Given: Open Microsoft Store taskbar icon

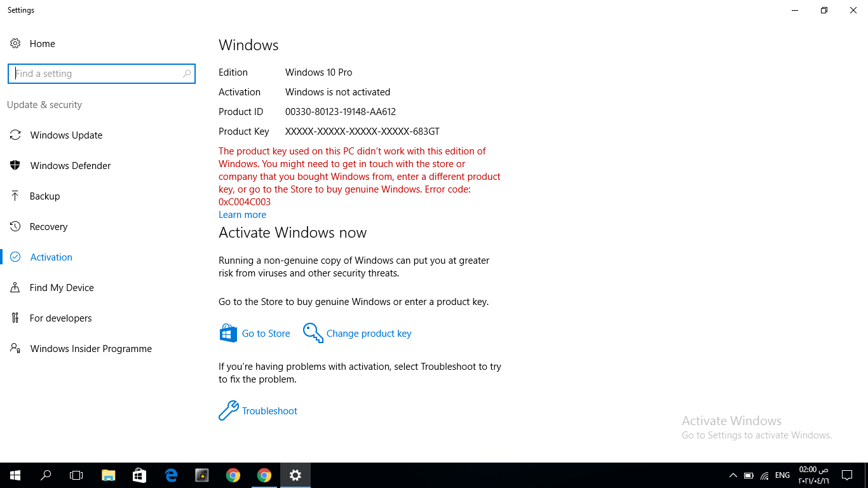Looking at the screenshot, I should (140, 475).
